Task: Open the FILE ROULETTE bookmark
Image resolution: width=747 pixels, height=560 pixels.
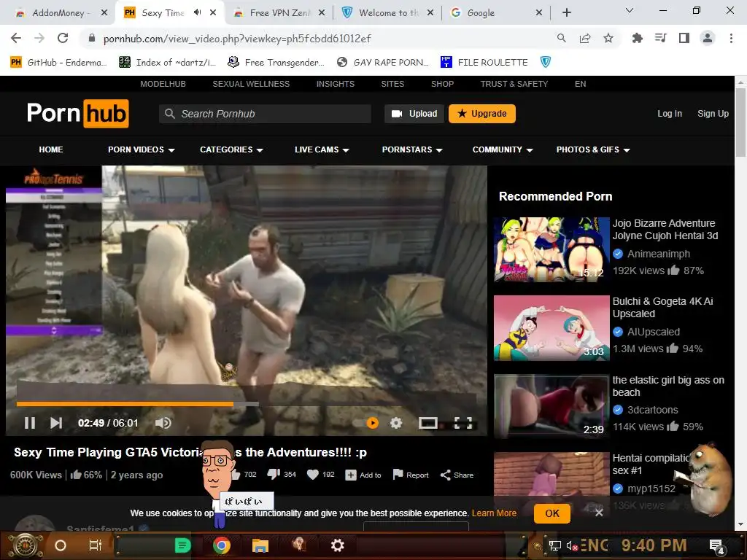Action: tap(484, 62)
